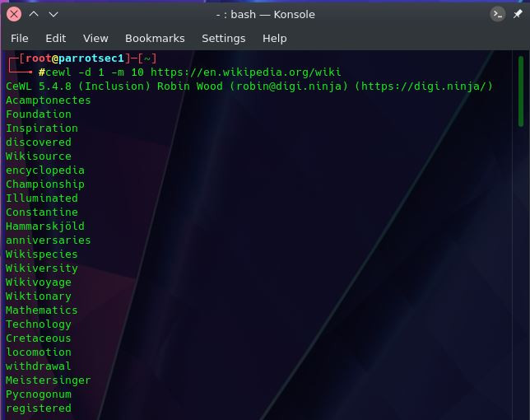This screenshot has width=530, height=420.
Task: Click the word Wikivoyage
Action: click(x=39, y=282)
